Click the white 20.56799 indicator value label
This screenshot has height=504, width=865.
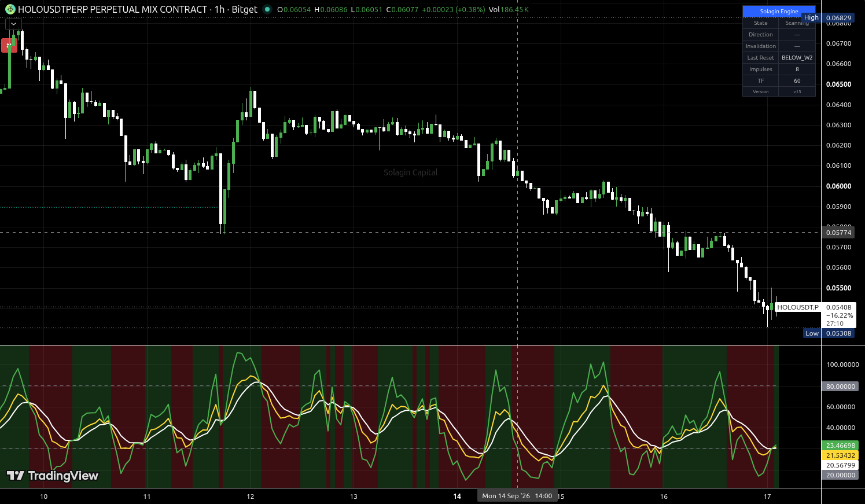[840, 465]
